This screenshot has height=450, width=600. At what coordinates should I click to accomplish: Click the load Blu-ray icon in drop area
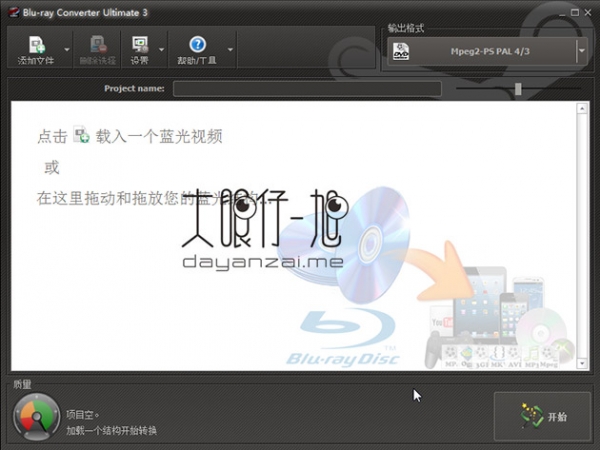click(x=82, y=135)
